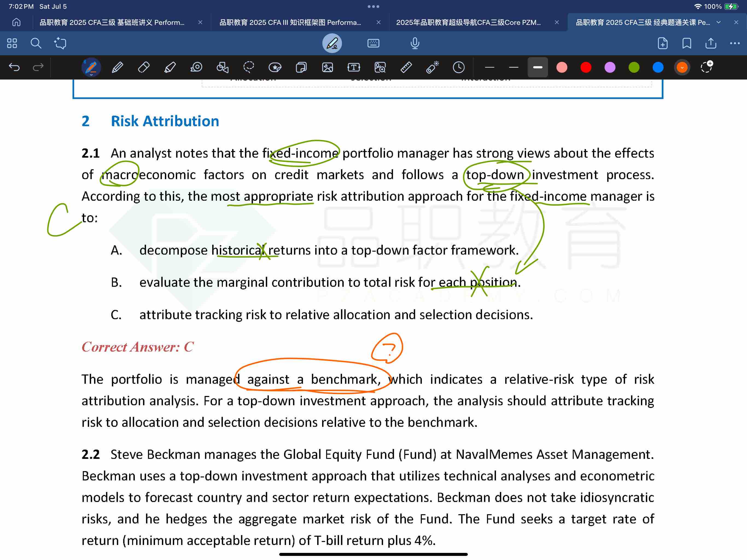Switch to the CFA三级 基础班讲义 tab

point(112,22)
